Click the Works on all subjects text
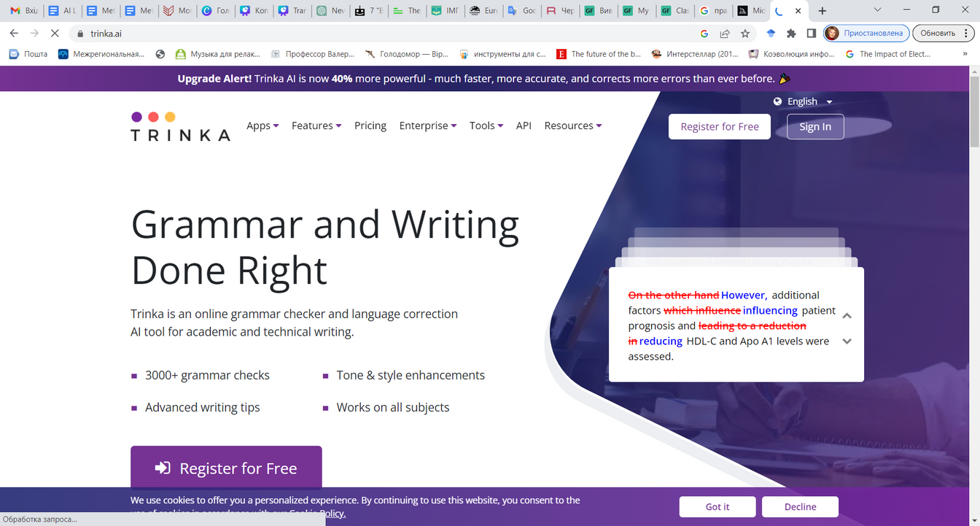Screen dimensions: 980x526 pos(393,407)
